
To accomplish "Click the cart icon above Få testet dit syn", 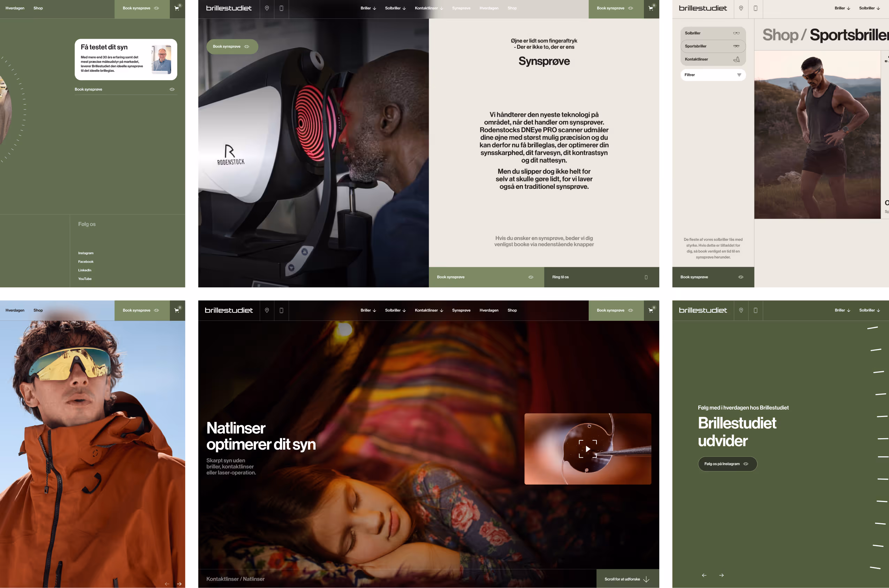I will [177, 8].
